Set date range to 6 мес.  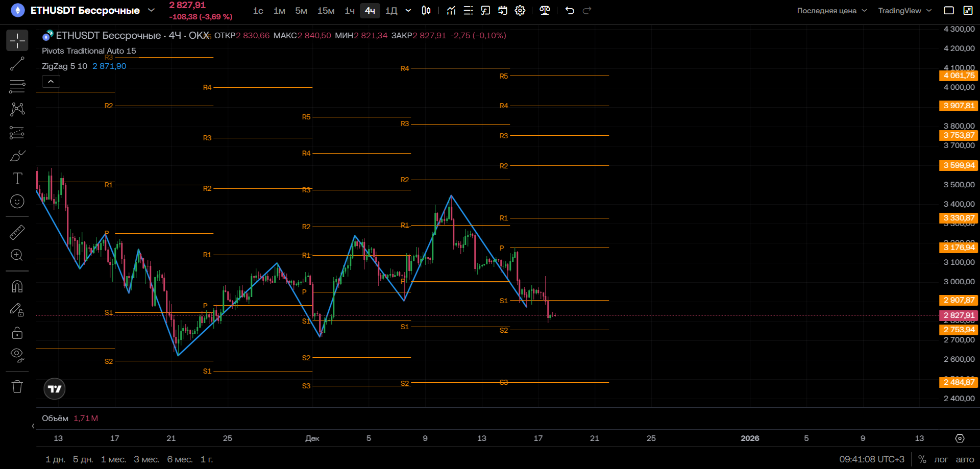180,459
